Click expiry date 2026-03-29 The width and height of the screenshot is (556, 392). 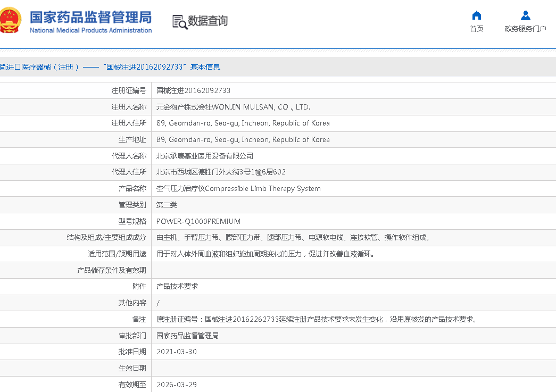[177, 385]
